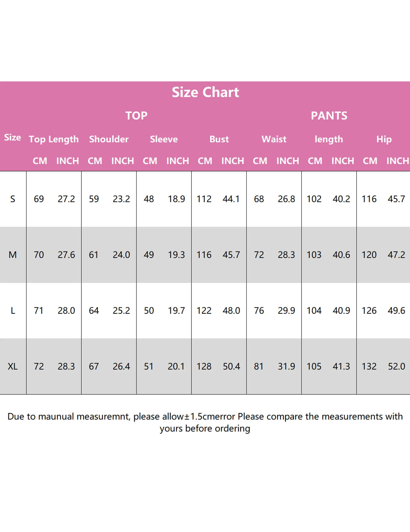Click the 28.3 waist inch value for M

click(286, 255)
